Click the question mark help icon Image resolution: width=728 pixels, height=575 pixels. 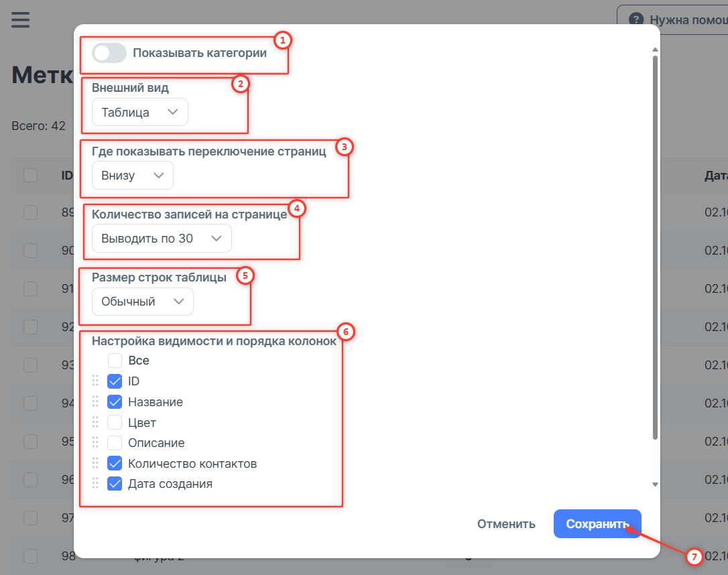tap(636, 19)
